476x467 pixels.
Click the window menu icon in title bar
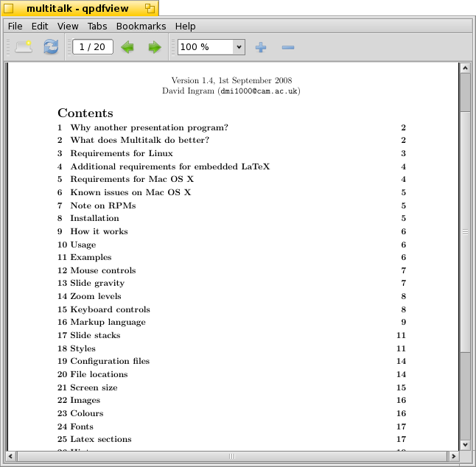9,9
